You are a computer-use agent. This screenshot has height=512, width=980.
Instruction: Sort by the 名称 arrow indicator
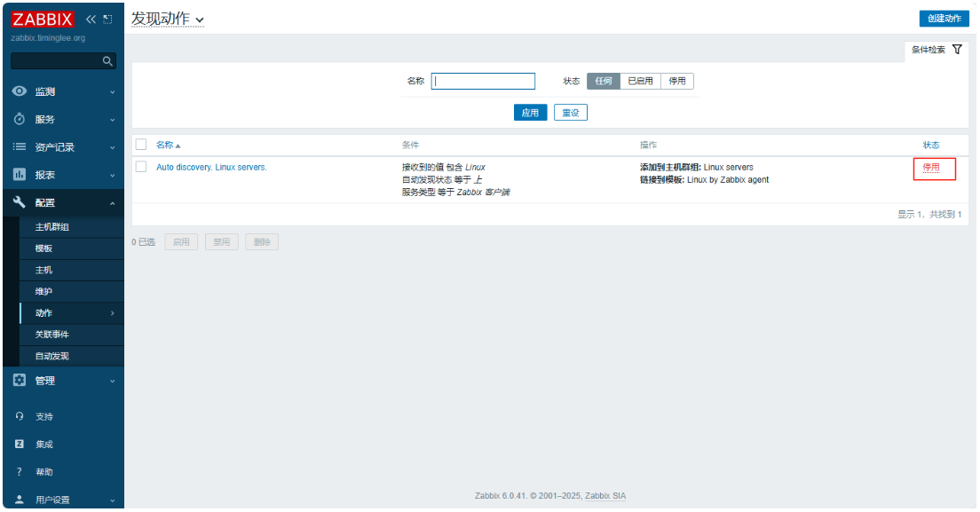(x=178, y=146)
